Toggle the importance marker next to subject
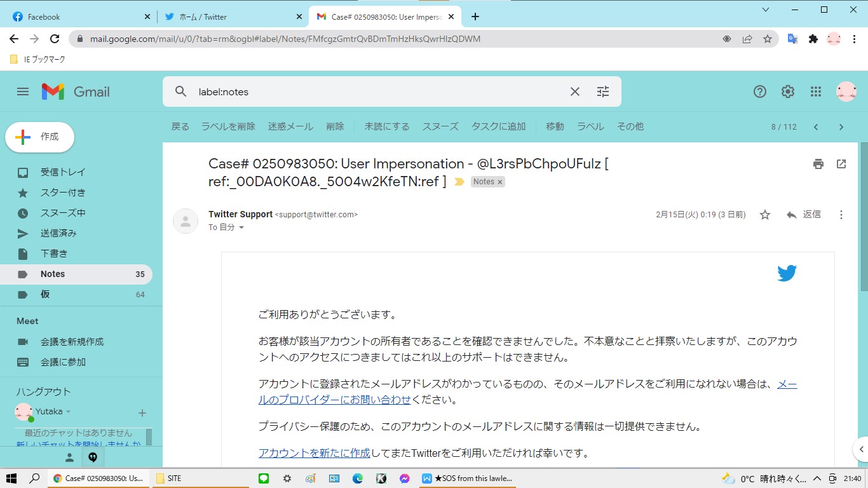 459,182
